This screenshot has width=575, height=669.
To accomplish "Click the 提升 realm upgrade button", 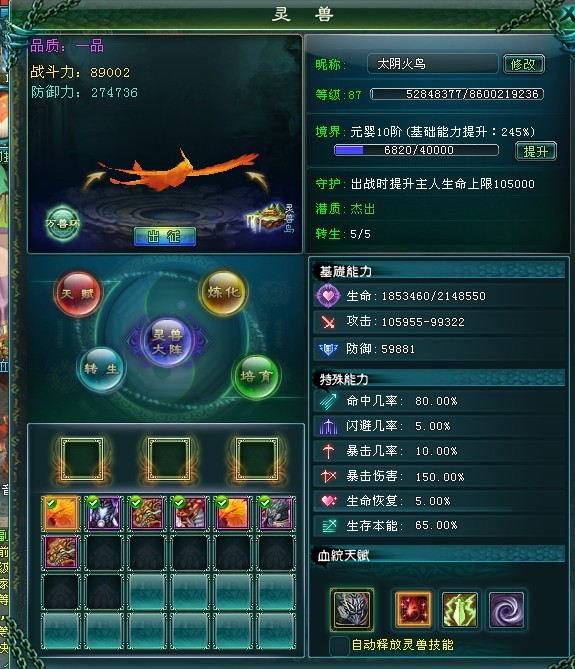I will point(536,151).
